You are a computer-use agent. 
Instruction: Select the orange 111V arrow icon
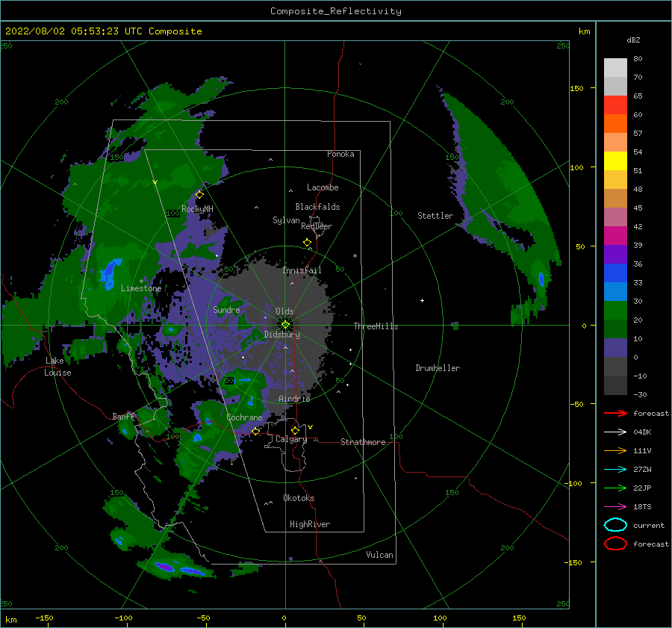click(615, 450)
